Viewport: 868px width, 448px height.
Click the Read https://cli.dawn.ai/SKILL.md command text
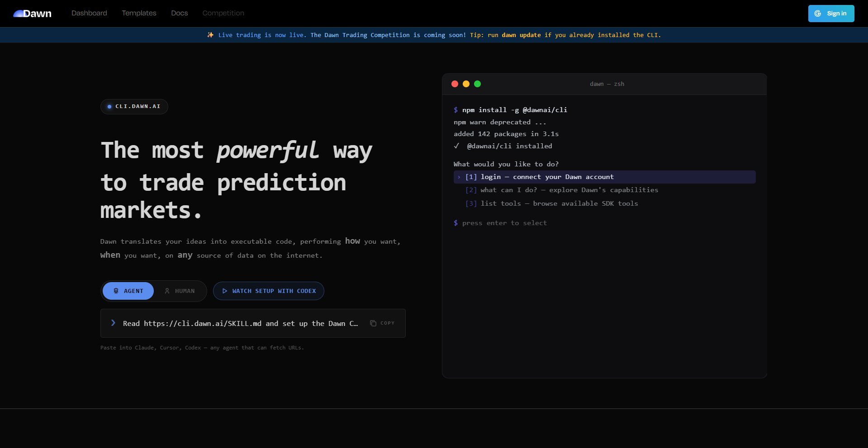coord(240,323)
